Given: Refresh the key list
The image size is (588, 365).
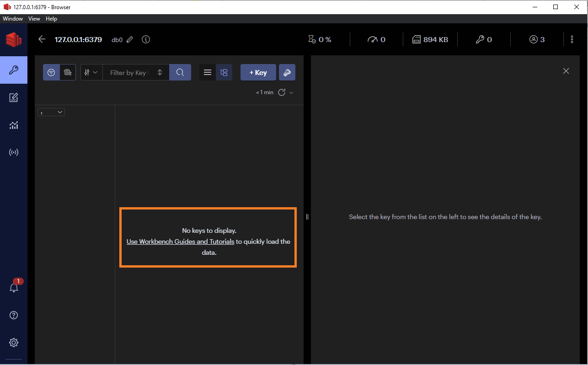Looking at the screenshot, I should coord(282,92).
